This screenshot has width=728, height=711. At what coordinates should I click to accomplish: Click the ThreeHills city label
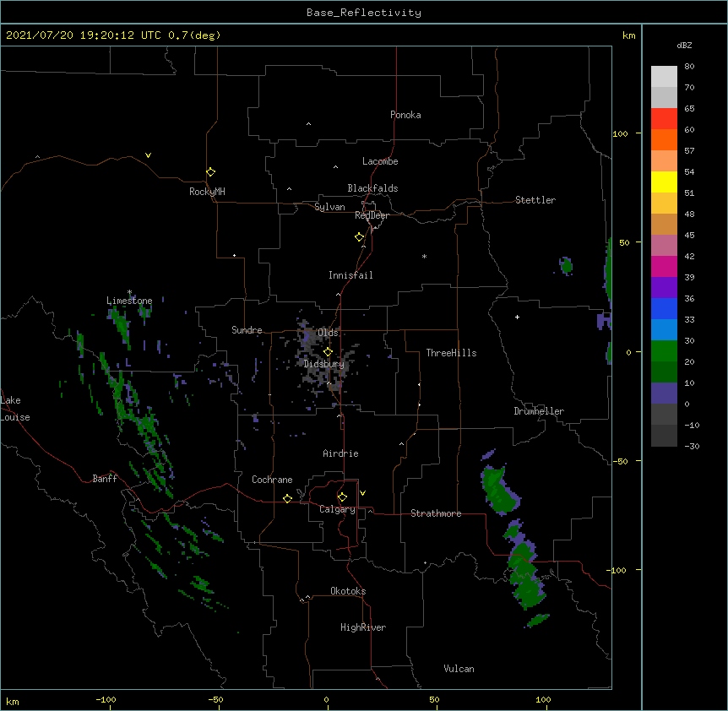tap(451, 353)
